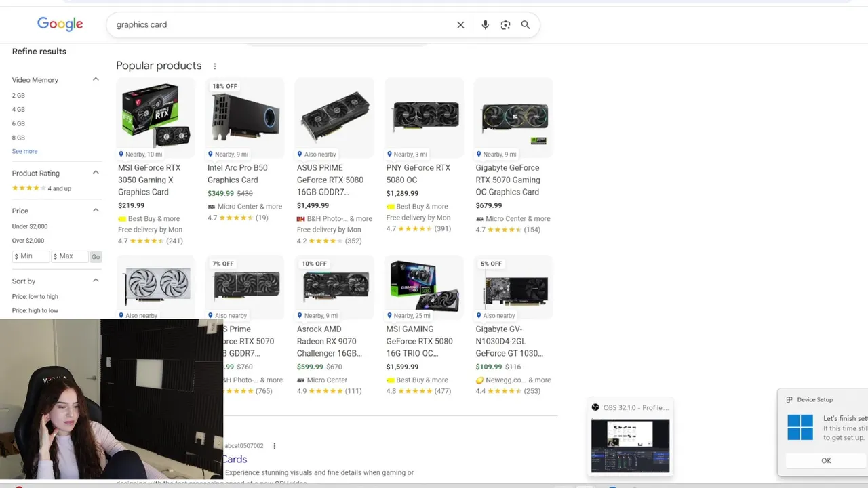Viewport: 868px width, 488px height.
Task: Click the Nearby, 25 mi location label
Action: [408, 316]
